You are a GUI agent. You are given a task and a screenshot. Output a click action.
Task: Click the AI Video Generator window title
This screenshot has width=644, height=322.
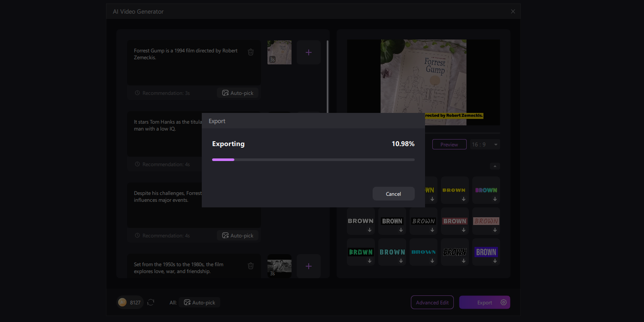click(138, 12)
